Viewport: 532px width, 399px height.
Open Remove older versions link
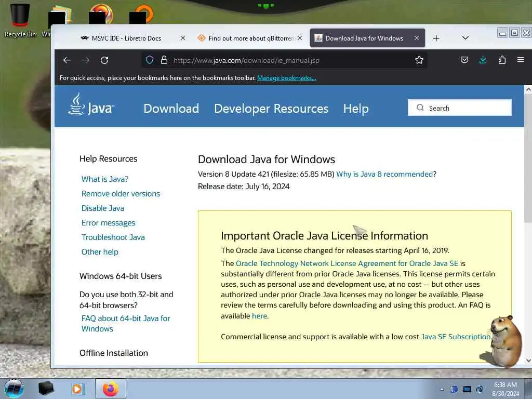click(121, 194)
